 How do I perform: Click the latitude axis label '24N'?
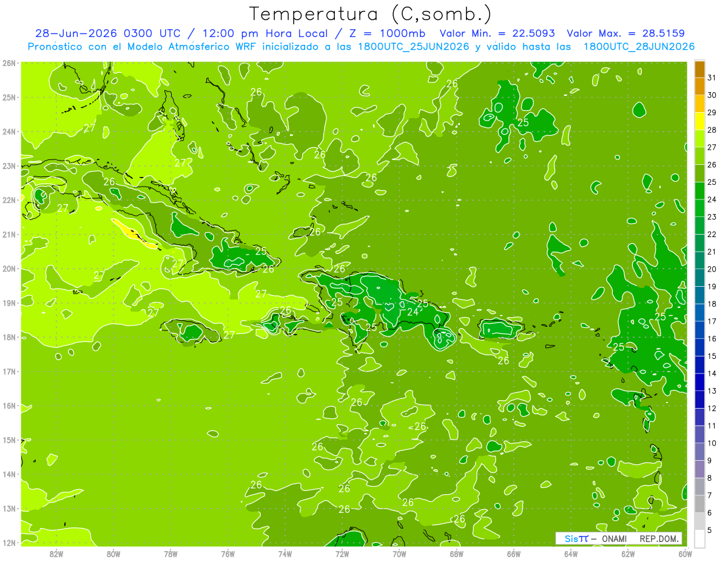tap(8, 132)
